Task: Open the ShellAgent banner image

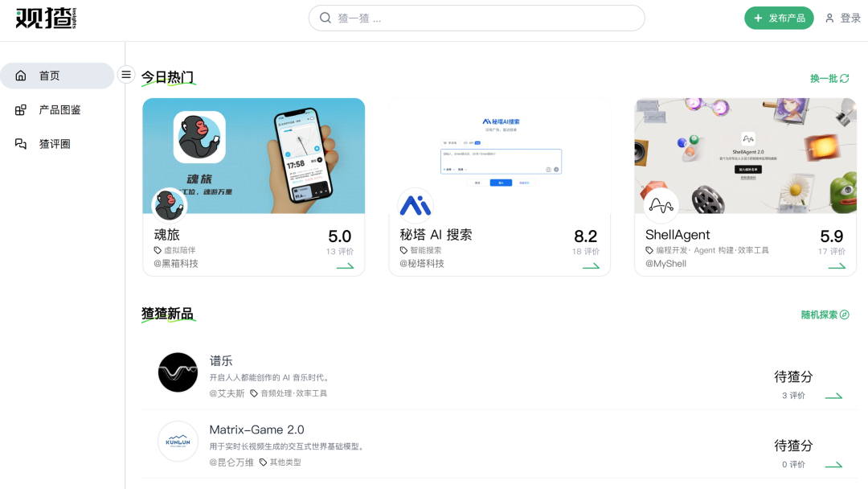Action: point(745,155)
